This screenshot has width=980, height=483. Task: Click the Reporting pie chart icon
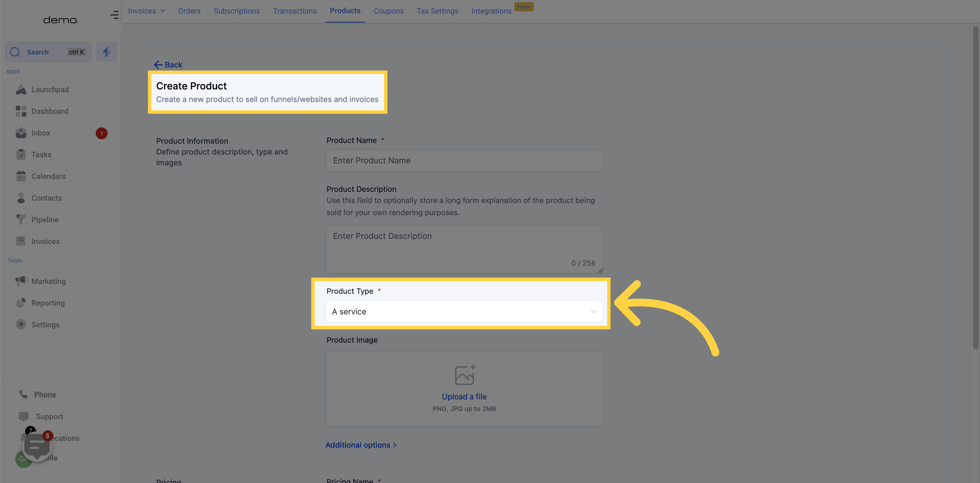click(x=21, y=303)
